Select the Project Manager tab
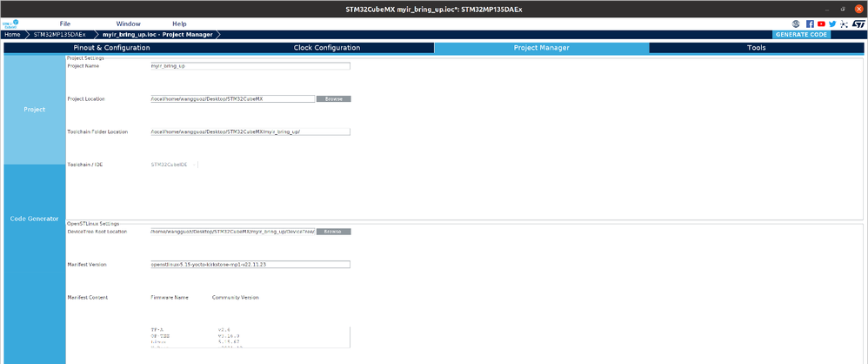The width and height of the screenshot is (868, 364). point(541,48)
